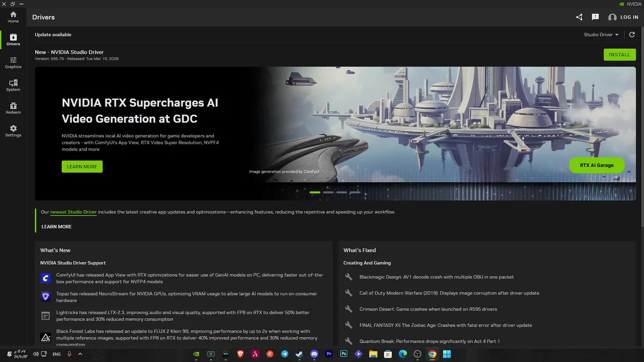The image size is (644, 362).
Task: Click wrench icon beside Blackmagic Design fix
Action: tap(349, 277)
